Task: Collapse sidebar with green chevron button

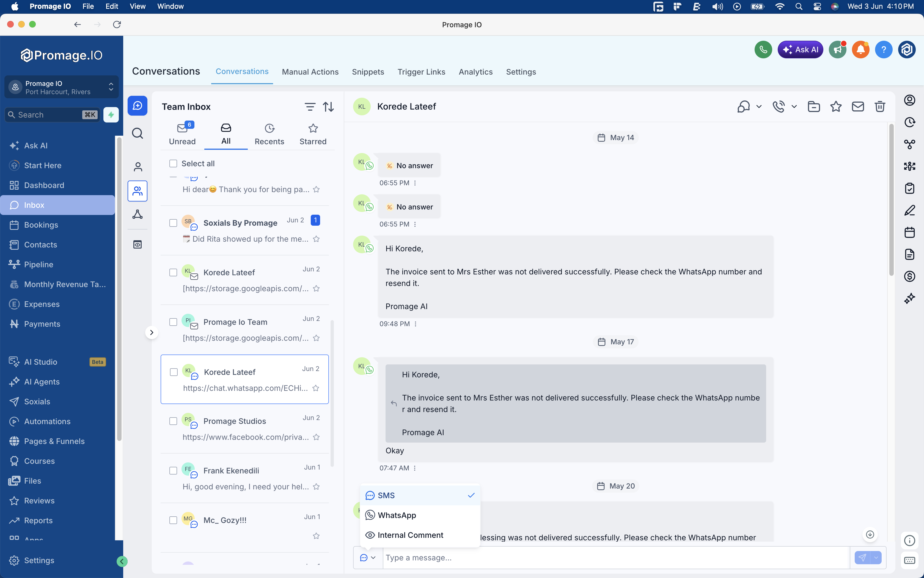Action: [x=122, y=561]
